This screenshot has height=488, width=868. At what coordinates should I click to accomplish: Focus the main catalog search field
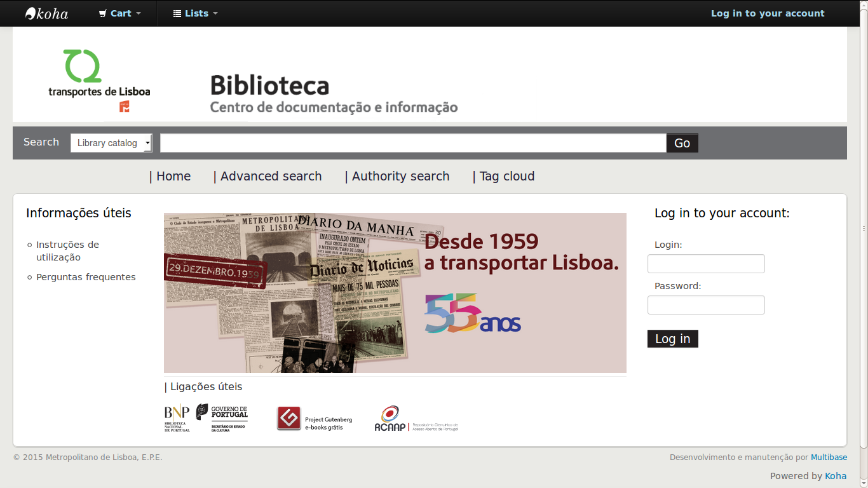[x=413, y=143]
